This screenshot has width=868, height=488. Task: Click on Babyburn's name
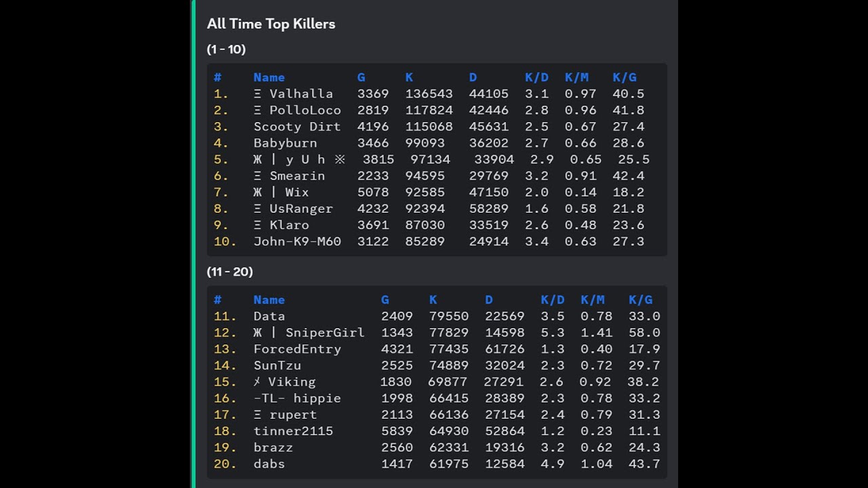[285, 143]
